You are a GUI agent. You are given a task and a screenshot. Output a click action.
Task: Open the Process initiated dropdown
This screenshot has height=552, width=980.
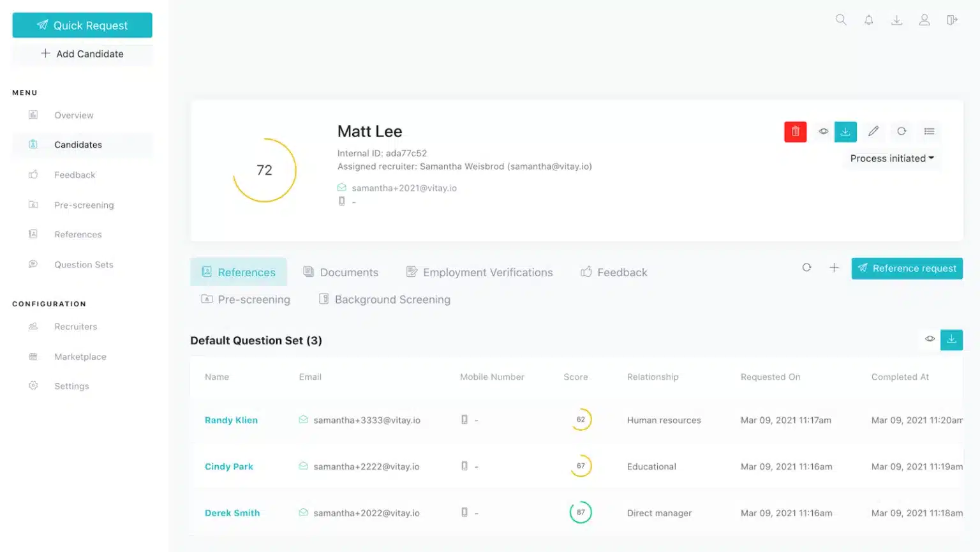[x=892, y=158]
